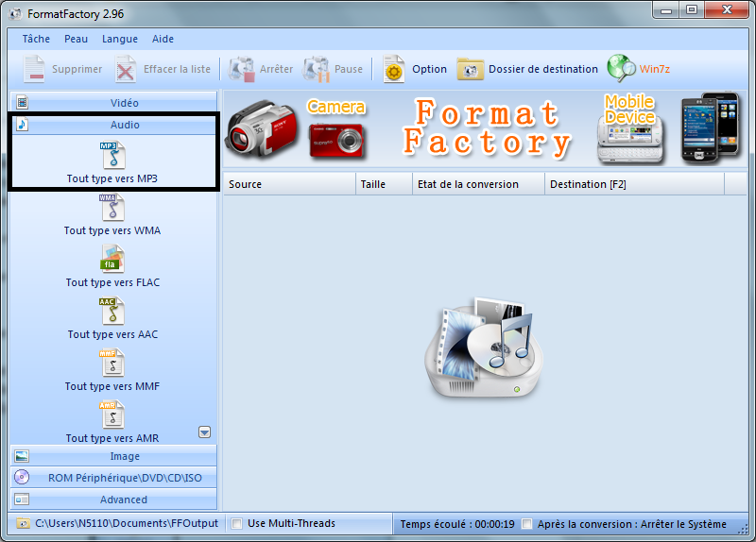Image resolution: width=756 pixels, height=542 pixels.
Task: Click the large Format Factory logo
Action: pos(484,347)
